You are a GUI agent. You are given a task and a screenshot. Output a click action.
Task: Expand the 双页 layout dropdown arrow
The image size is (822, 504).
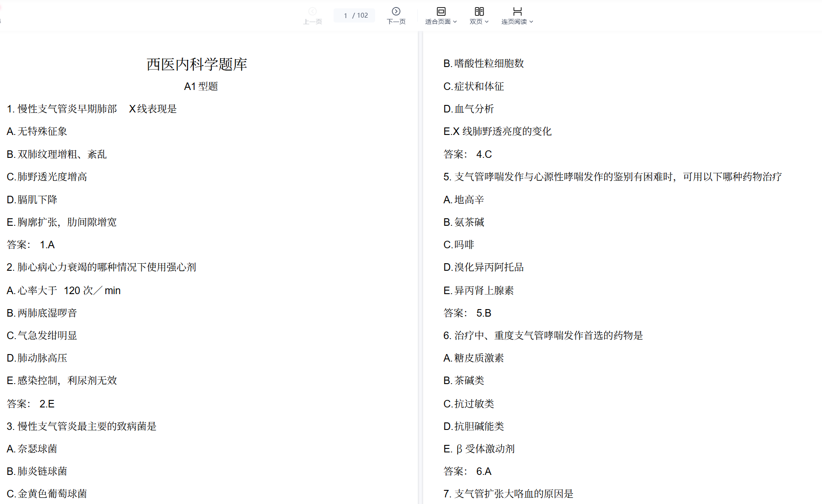(x=487, y=22)
